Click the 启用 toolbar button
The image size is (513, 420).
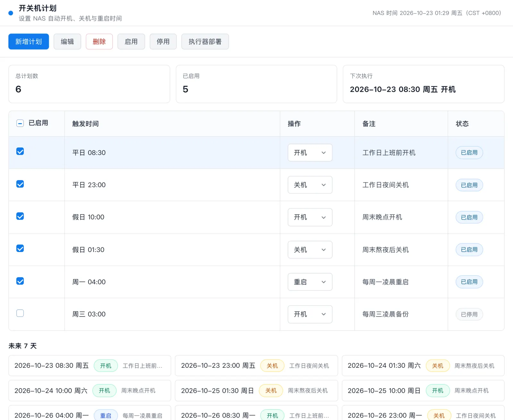coord(131,42)
